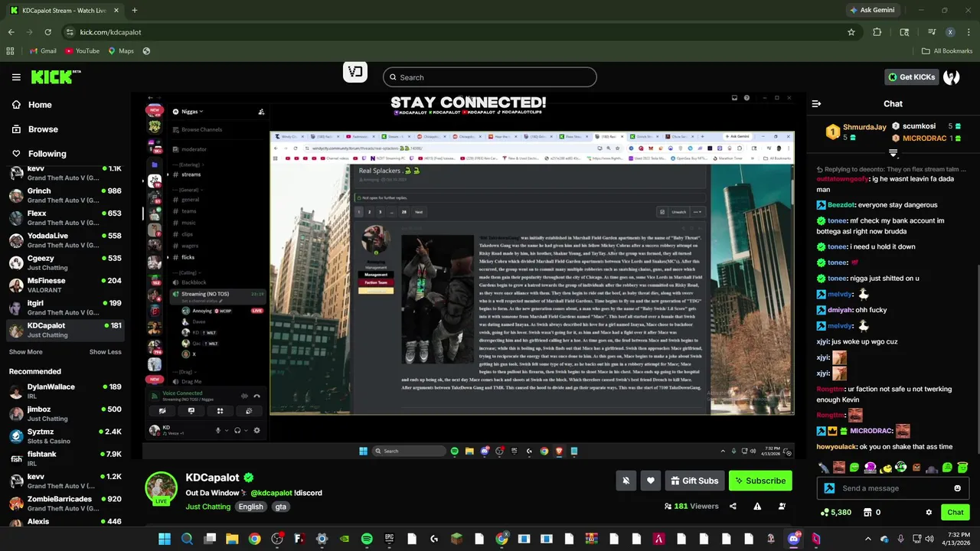Open Browse in the Kick sidebar
980x551 pixels.
click(x=34, y=129)
